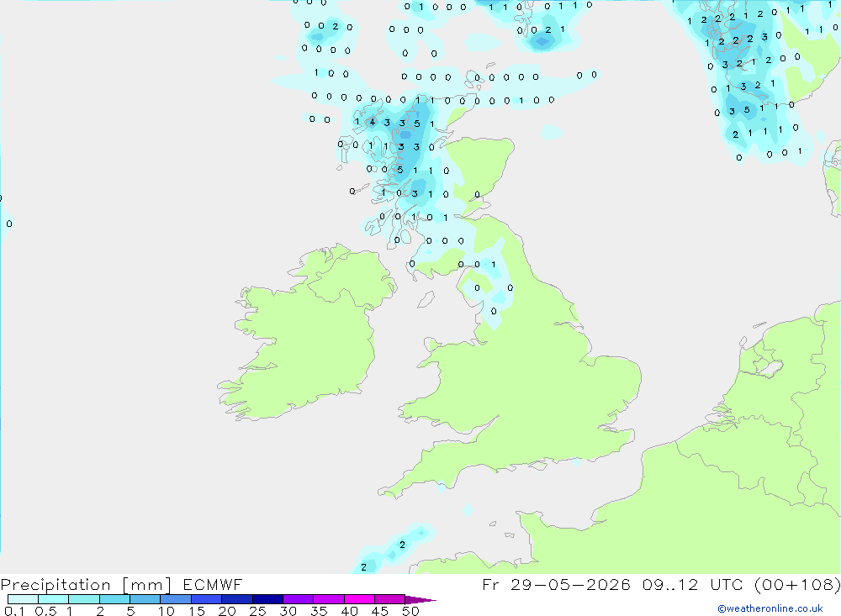Click the "(00+108)" forecast offset text
The image size is (841, 616).
pyautogui.click(x=797, y=585)
